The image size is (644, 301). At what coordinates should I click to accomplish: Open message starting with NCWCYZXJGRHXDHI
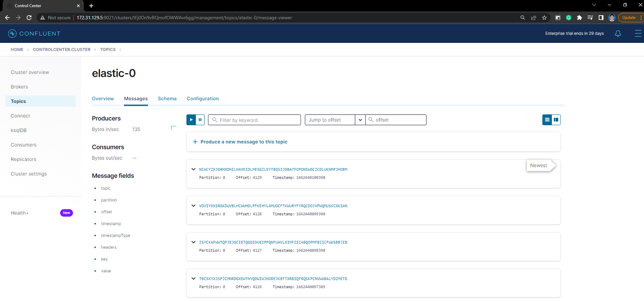tap(273, 170)
